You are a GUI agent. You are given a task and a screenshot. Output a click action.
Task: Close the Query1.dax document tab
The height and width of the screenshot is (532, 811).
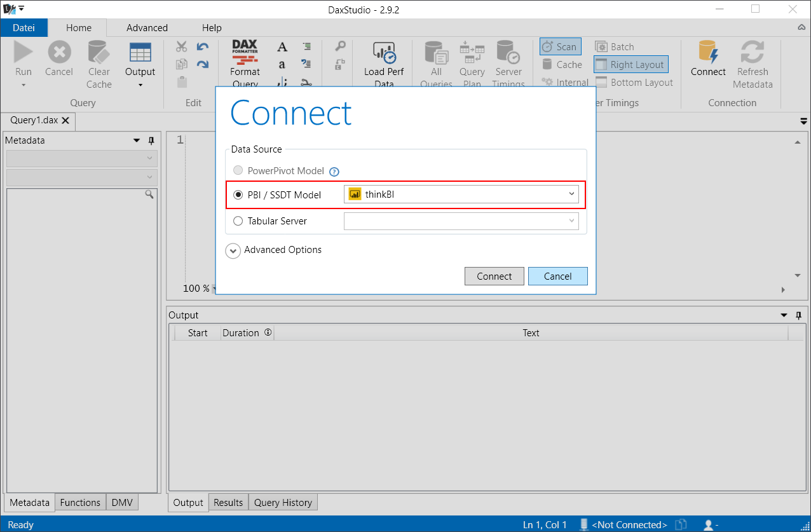click(65, 120)
